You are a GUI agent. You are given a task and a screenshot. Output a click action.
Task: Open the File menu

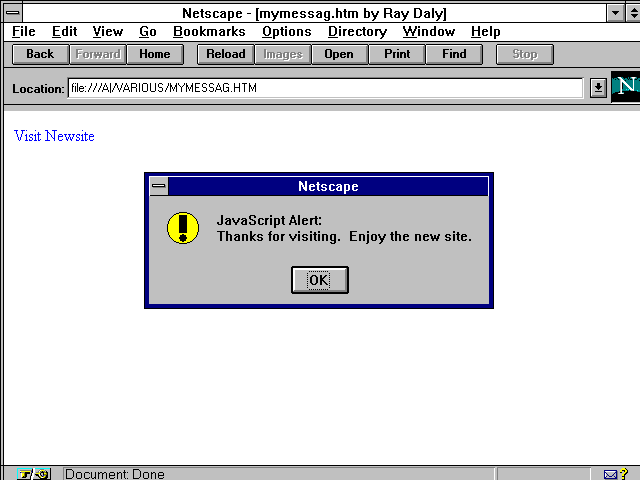point(24,32)
